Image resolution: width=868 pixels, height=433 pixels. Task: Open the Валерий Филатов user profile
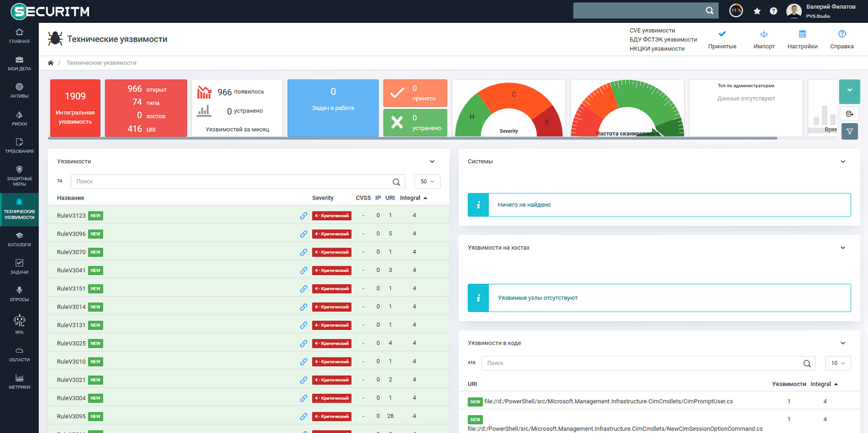821,11
